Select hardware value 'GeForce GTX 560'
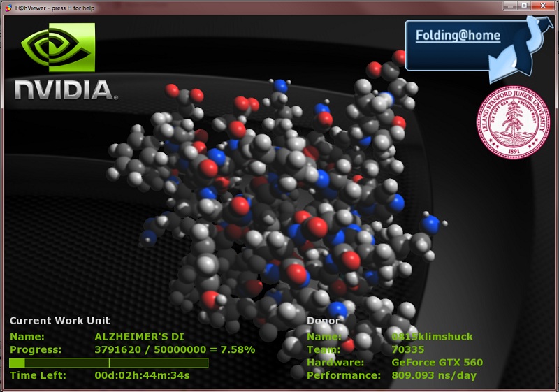The image size is (559, 392). click(x=437, y=363)
